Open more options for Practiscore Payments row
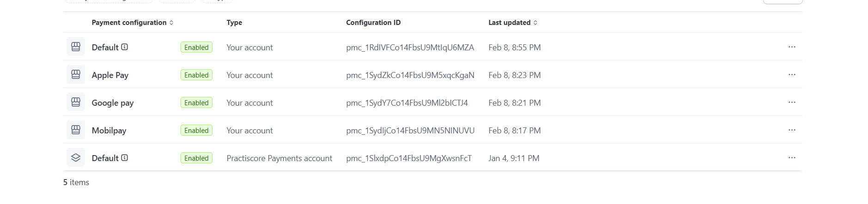Image resolution: width=868 pixels, height=204 pixels. (792, 158)
